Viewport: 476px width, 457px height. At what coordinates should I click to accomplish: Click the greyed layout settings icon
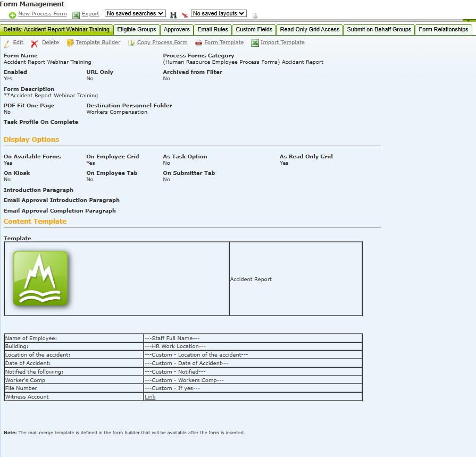pos(255,15)
